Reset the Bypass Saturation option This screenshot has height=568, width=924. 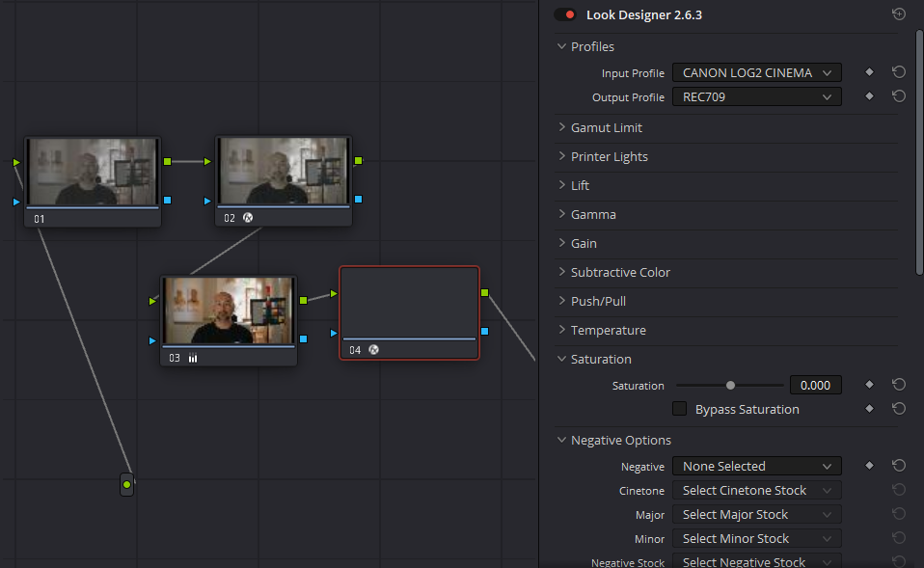pyautogui.click(x=899, y=408)
